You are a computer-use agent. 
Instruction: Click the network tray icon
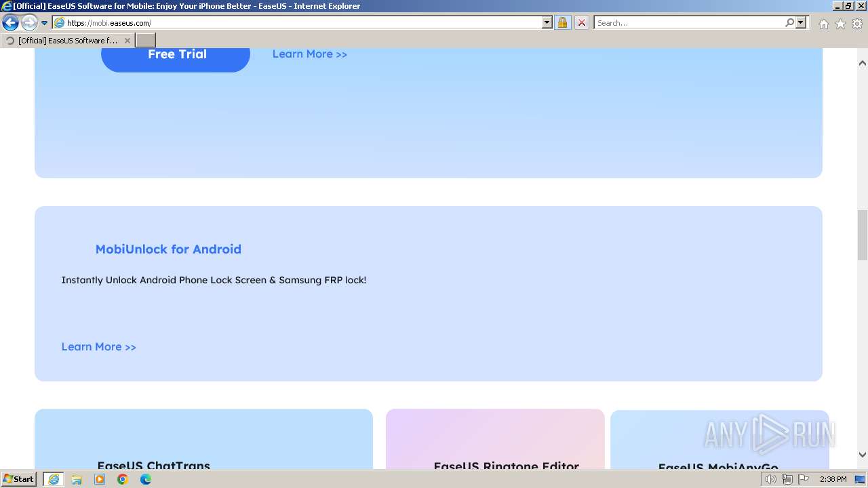(x=787, y=479)
